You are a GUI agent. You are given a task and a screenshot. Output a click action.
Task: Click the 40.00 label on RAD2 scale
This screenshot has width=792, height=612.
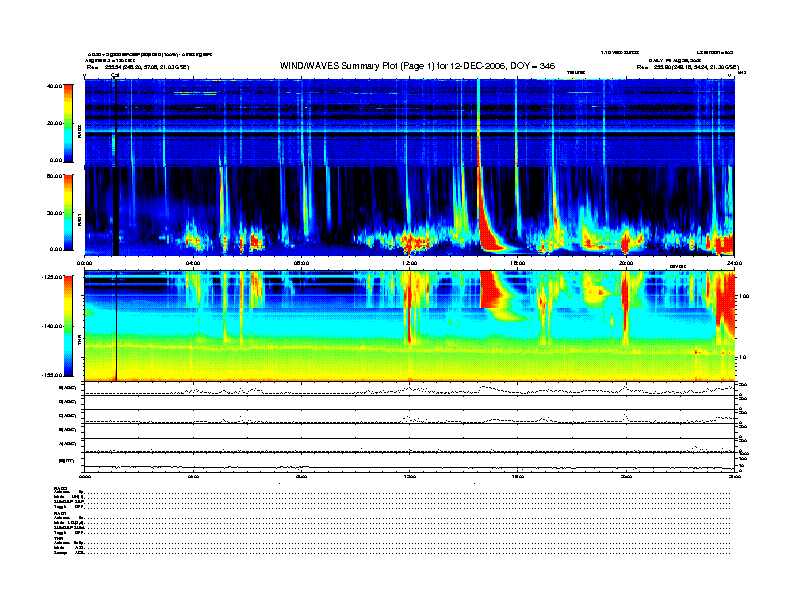tap(54, 86)
